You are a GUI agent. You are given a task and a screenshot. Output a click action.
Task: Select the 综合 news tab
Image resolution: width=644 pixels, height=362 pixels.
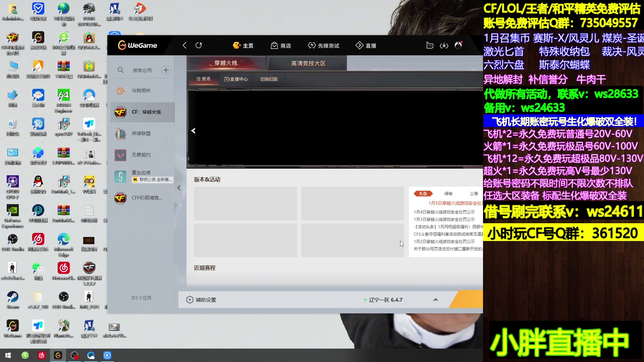(448, 193)
